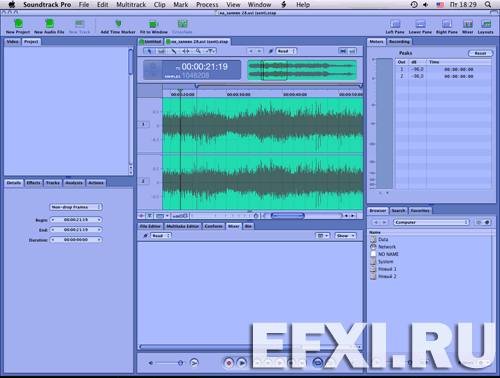500x378 pixels.
Task: Toggle the cycle loop transport button
Action: (x=318, y=363)
